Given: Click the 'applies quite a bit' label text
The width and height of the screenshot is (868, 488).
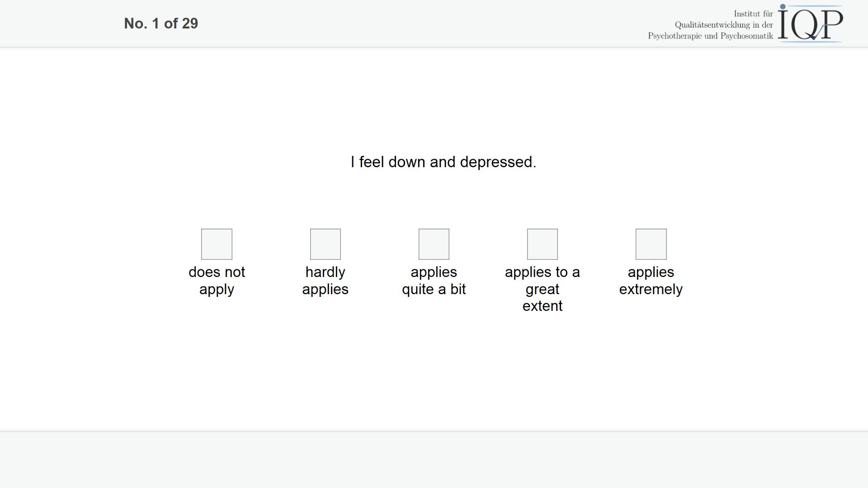Looking at the screenshot, I should 434,281.
